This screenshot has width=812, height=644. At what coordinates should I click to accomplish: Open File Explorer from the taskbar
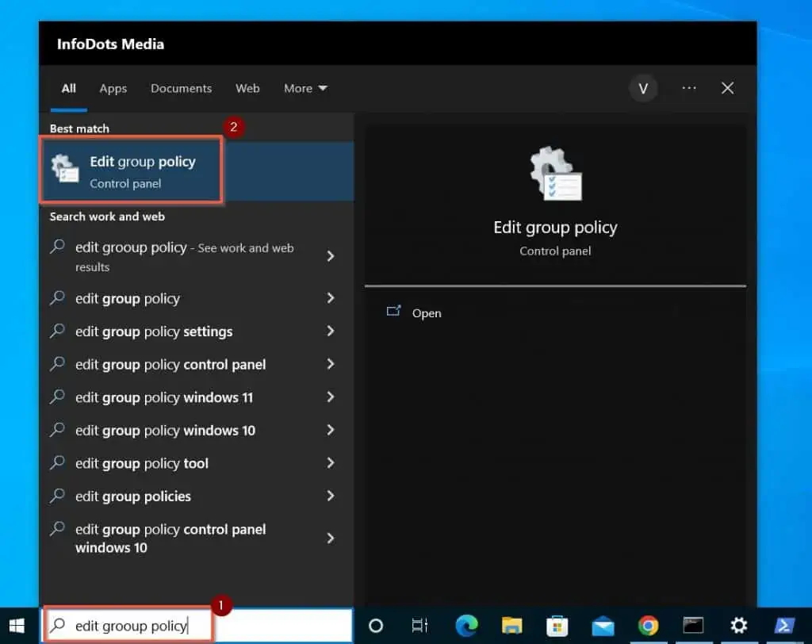511,626
